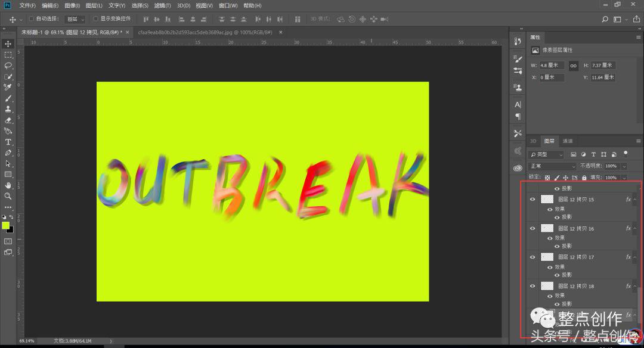Select the Lasso tool
Screen dimensions: 644x348
(8, 66)
